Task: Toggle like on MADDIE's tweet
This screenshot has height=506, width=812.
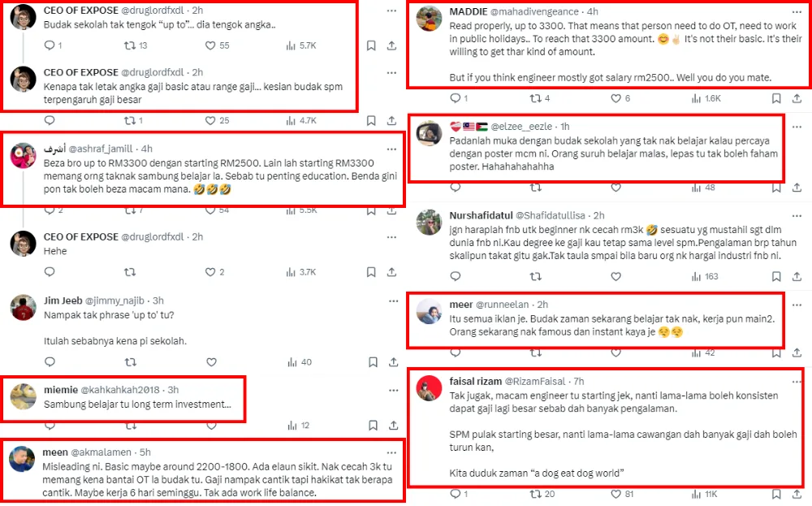Action: pos(616,98)
